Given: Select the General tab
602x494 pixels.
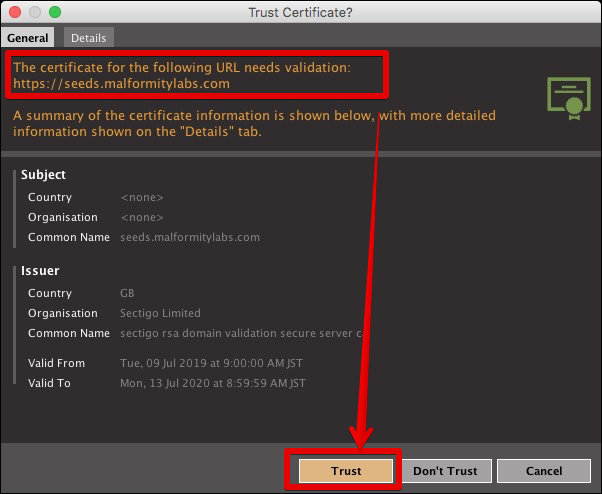Looking at the screenshot, I should coord(29,37).
